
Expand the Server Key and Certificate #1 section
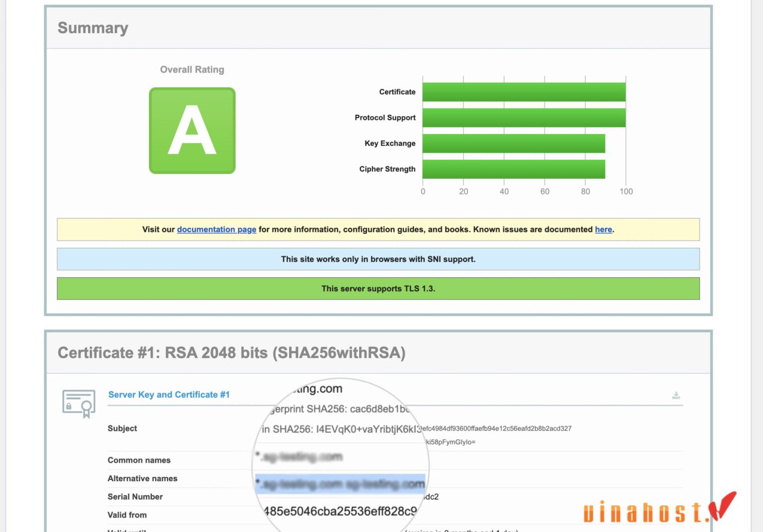point(169,394)
